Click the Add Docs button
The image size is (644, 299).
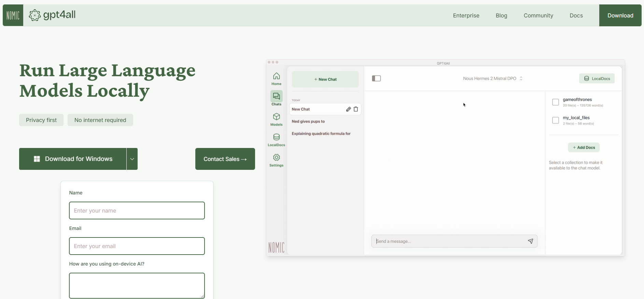[584, 148]
